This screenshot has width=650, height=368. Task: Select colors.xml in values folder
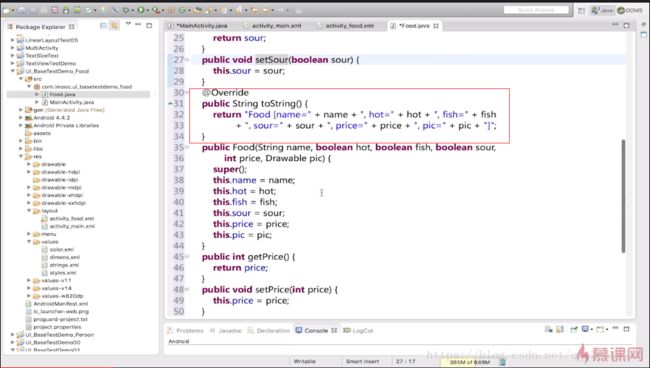click(x=61, y=249)
